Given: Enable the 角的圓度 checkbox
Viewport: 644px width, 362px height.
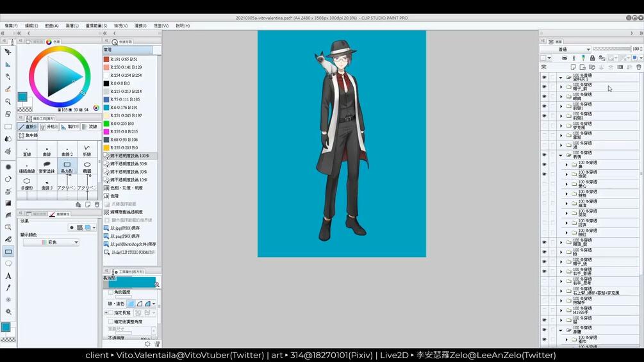Looking at the screenshot, I should 110,292.
